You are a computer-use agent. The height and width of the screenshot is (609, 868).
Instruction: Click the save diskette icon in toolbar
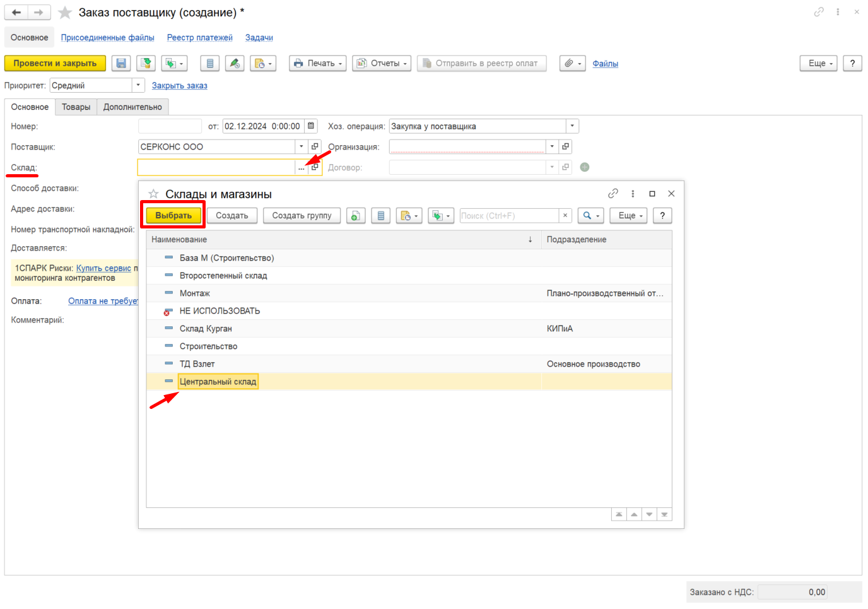(x=121, y=63)
